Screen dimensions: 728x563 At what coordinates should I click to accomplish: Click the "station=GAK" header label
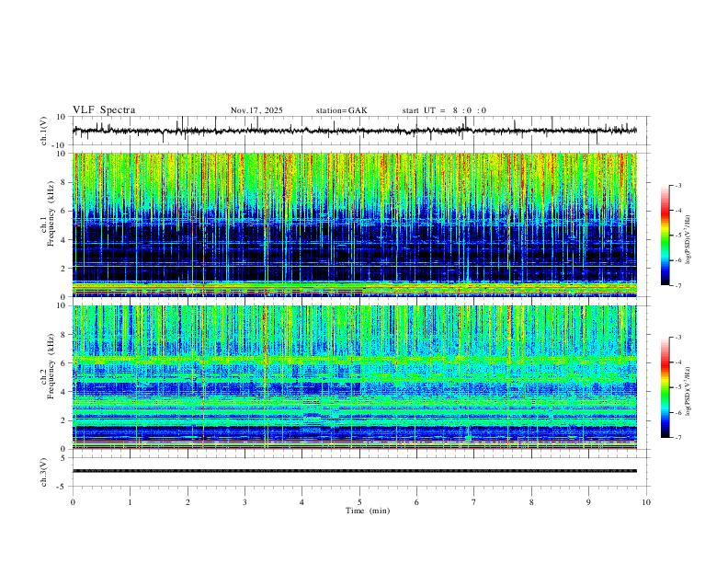point(341,110)
